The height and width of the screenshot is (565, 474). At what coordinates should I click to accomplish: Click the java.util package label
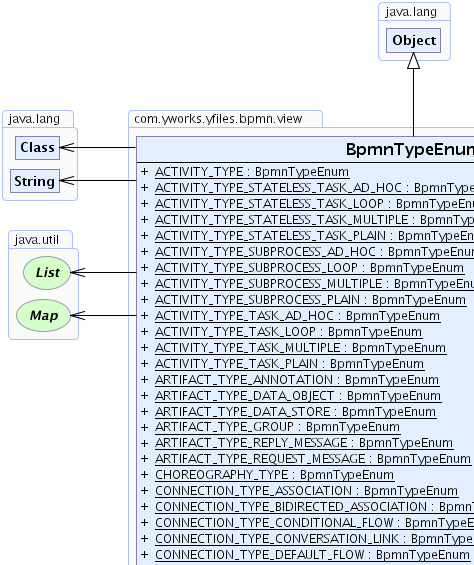[x=36, y=240]
